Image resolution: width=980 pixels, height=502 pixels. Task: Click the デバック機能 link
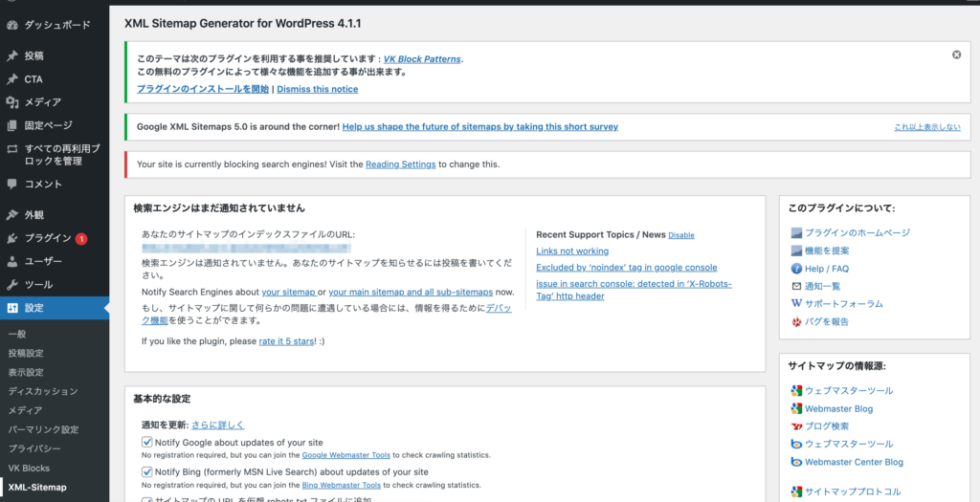326,314
